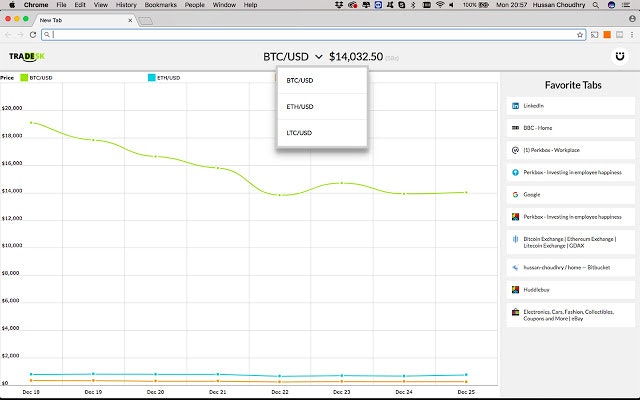This screenshot has height=400, width=640.
Task: Click the Cast icon in Chrome toolbar
Action: [594, 35]
